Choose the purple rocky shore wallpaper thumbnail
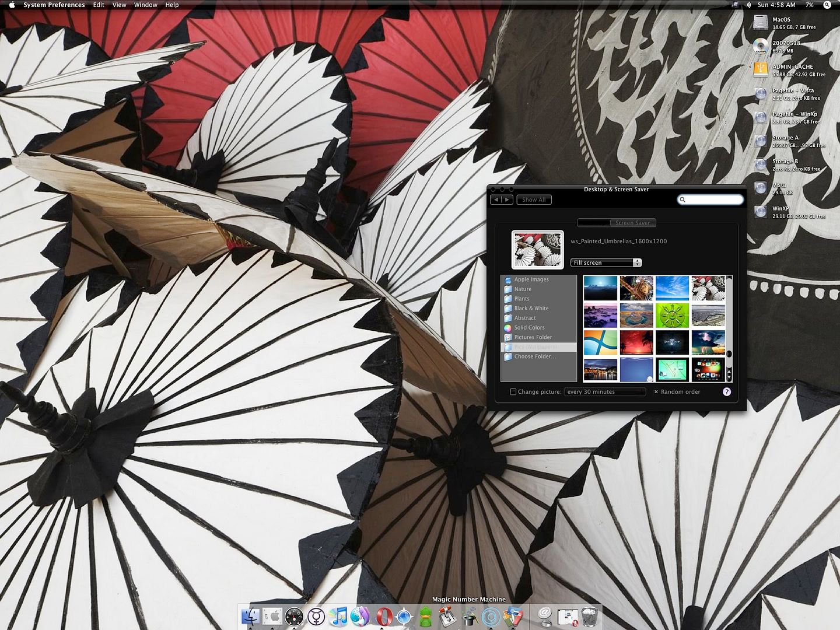Image resolution: width=840 pixels, height=630 pixels. pyautogui.click(x=600, y=316)
